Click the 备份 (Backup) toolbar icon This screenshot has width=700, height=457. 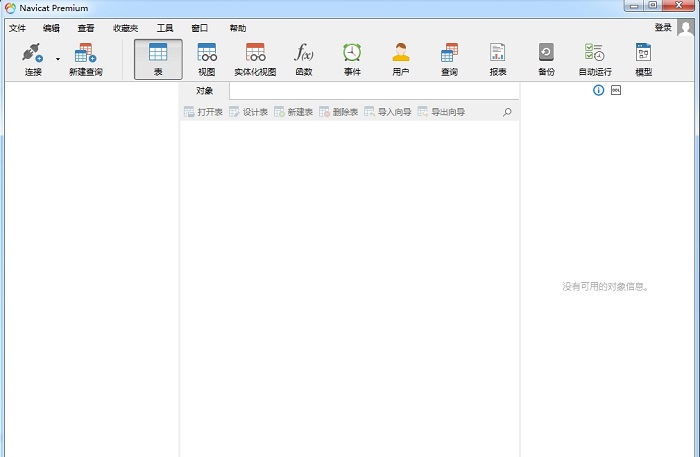point(546,59)
